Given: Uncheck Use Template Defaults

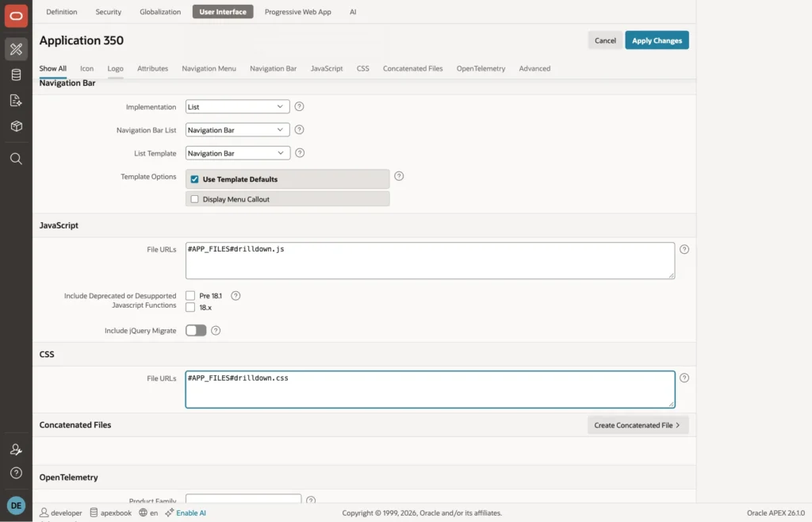Looking at the screenshot, I should pyautogui.click(x=195, y=179).
